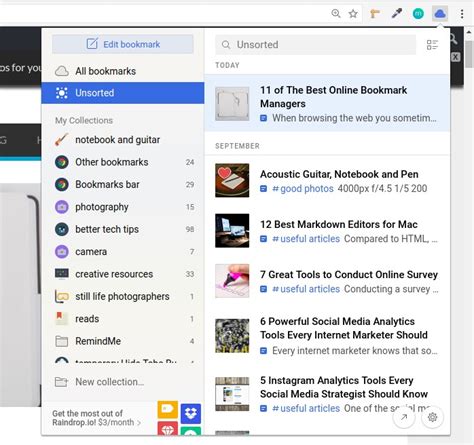Screen dimensions: 474x445
Task: Open the photography collection
Action: point(123,207)
